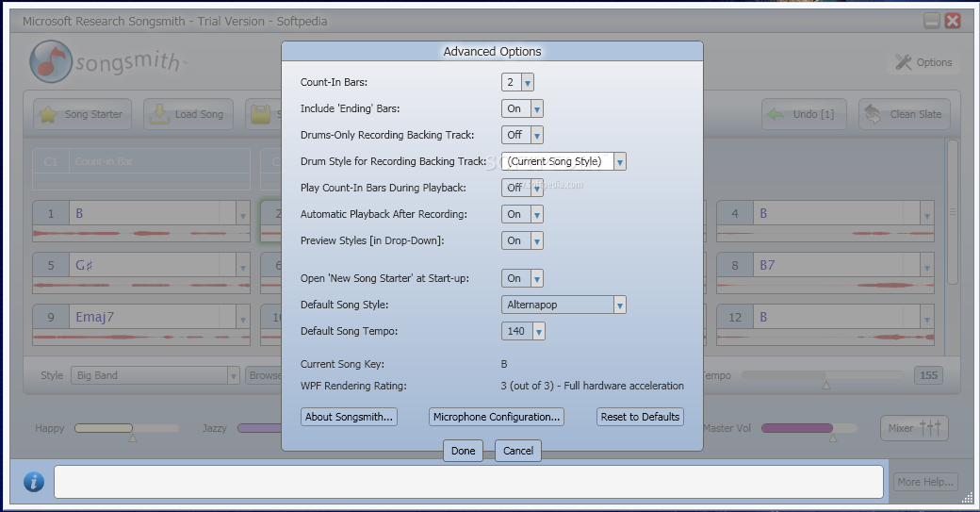Expand chord dropdown for bar 5 G#
The image size is (980, 512).
(x=242, y=266)
